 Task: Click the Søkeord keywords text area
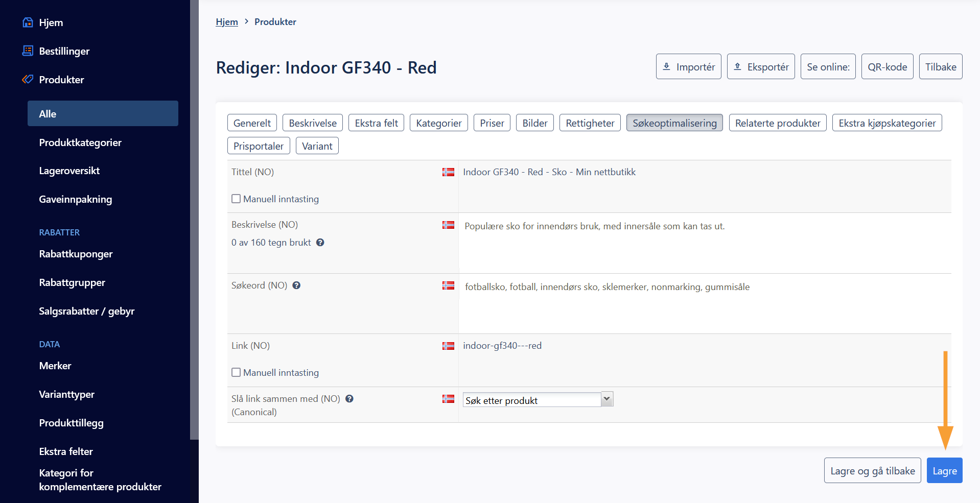coord(705,304)
